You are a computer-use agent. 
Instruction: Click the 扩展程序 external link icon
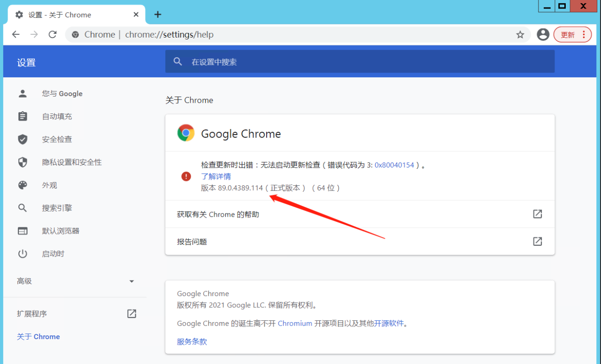pos(132,314)
